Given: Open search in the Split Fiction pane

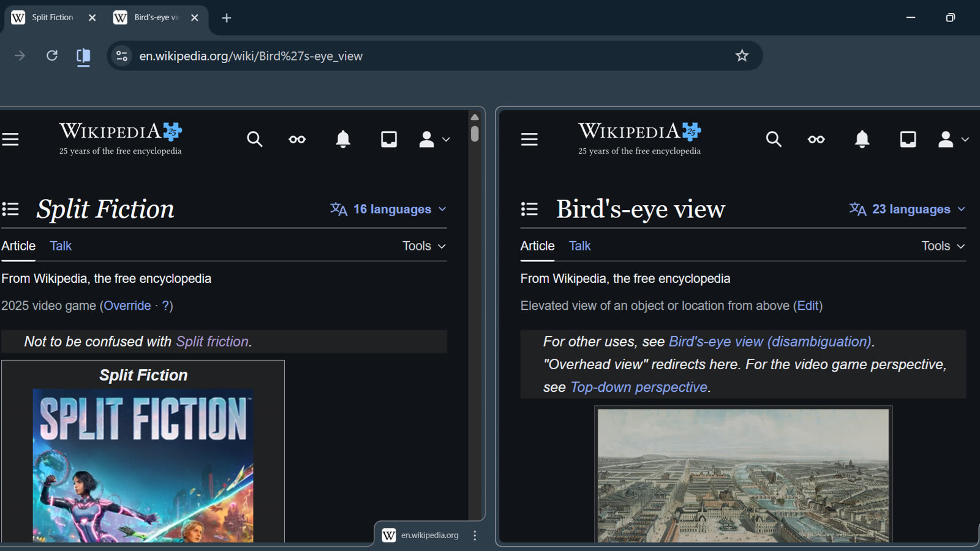Looking at the screenshot, I should point(255,140).
